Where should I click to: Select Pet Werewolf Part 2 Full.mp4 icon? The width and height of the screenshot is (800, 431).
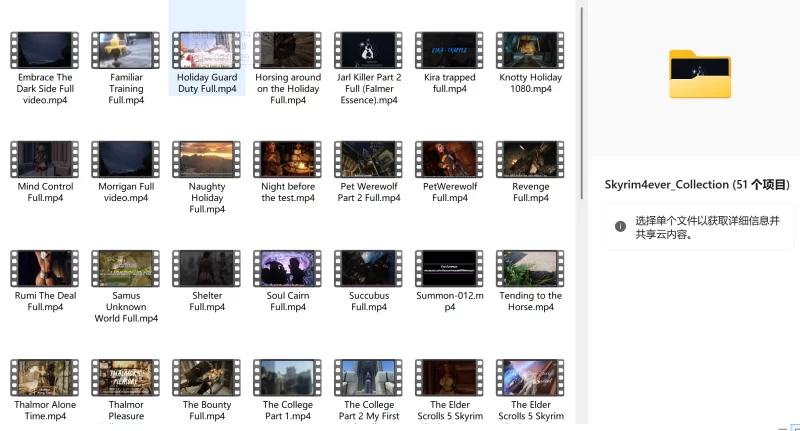tap(368, 159)
